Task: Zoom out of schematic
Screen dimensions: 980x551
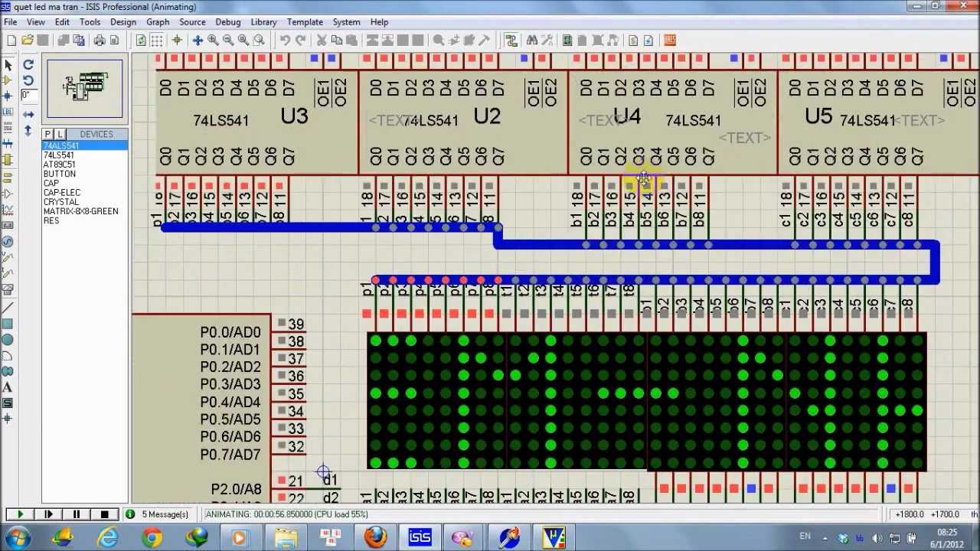Action: point(228,41)
